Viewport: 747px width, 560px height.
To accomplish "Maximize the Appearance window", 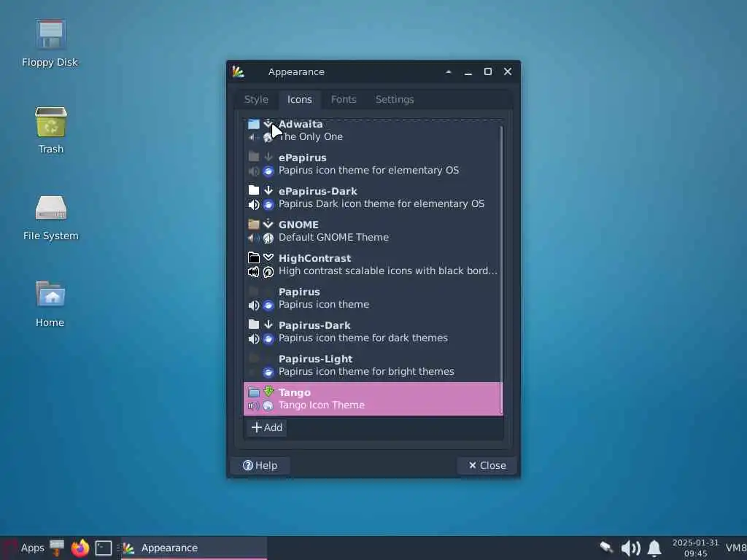I will [488, 72].
